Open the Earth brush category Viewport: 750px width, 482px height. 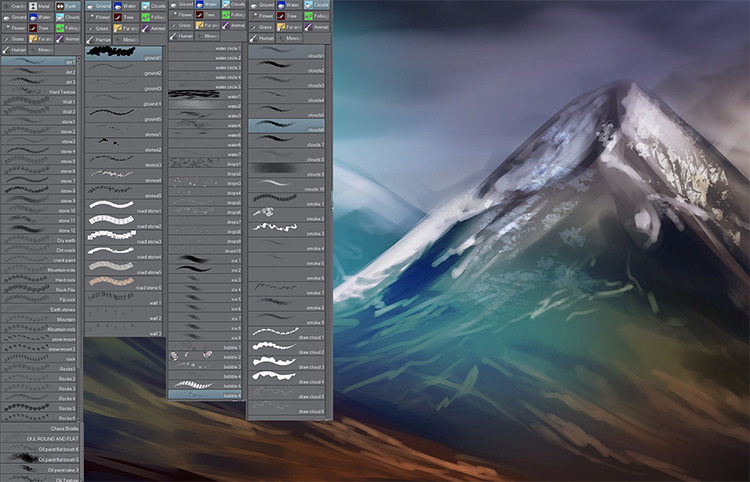(67, 6)
